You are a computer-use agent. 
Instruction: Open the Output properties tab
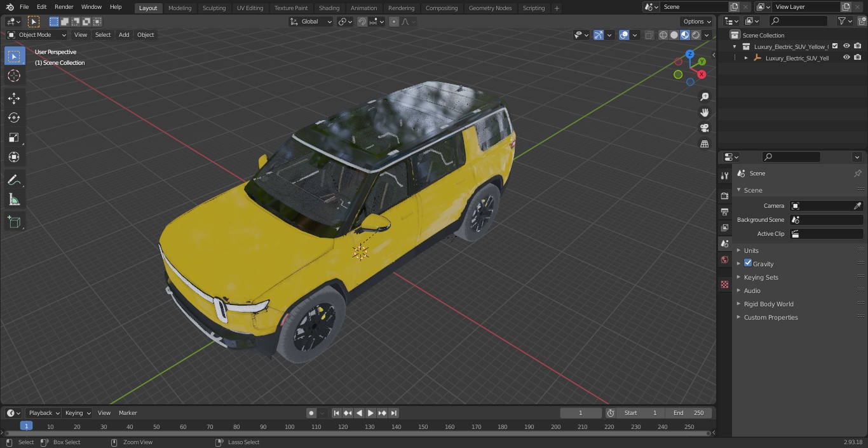pos(724,212)
